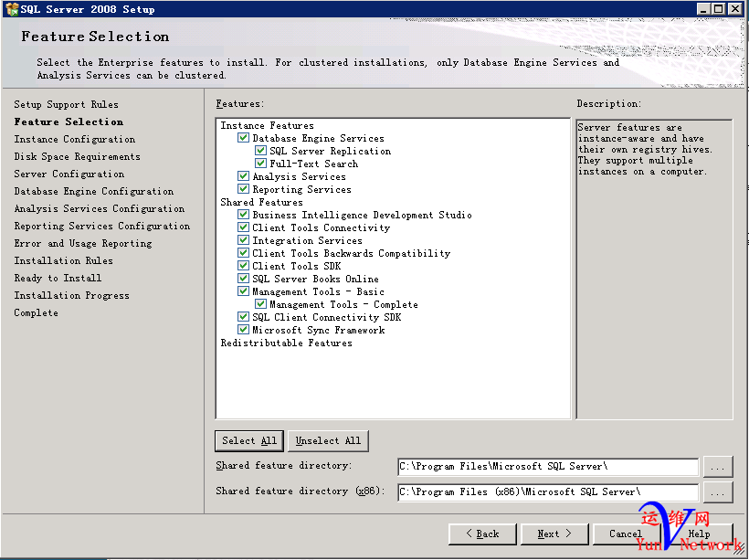Select Instance Features tree heading
Viewport: 749px width, 560px height.
(x=267, y=125)
